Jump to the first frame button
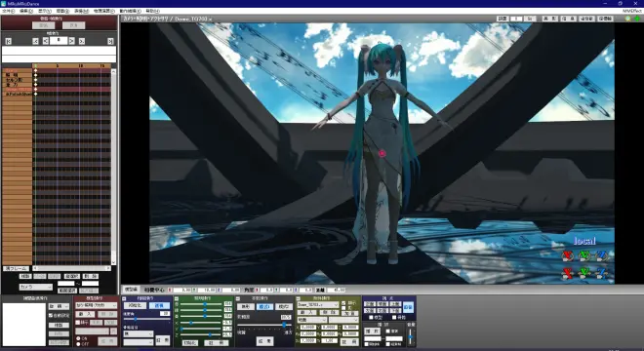The width and height of the screenshot is (644, 351). pos(8,41)
